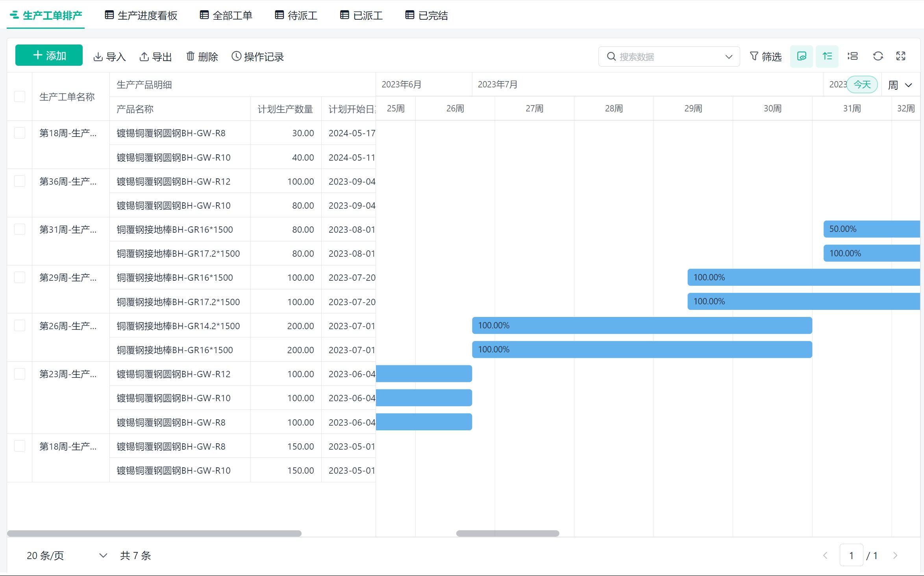Select the checkbox for 第23周 work order
This screenshot has height=576, width=924.
20,374
